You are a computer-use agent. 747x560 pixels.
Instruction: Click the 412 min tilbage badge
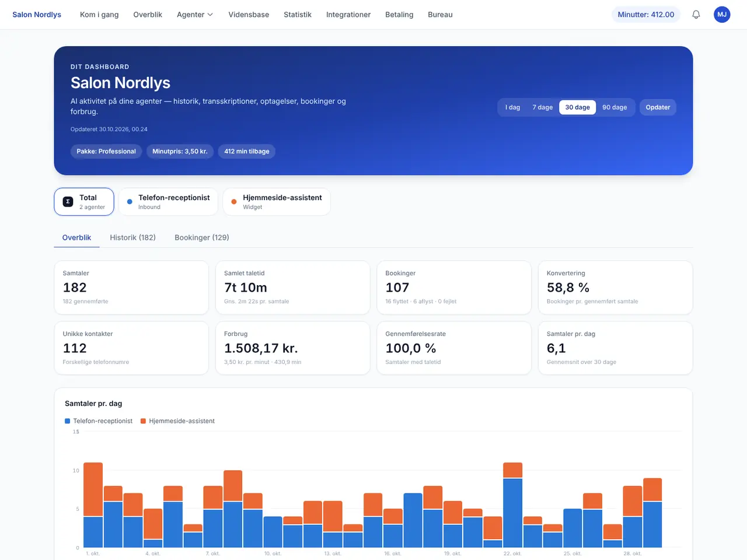click(x=247, y=152)
